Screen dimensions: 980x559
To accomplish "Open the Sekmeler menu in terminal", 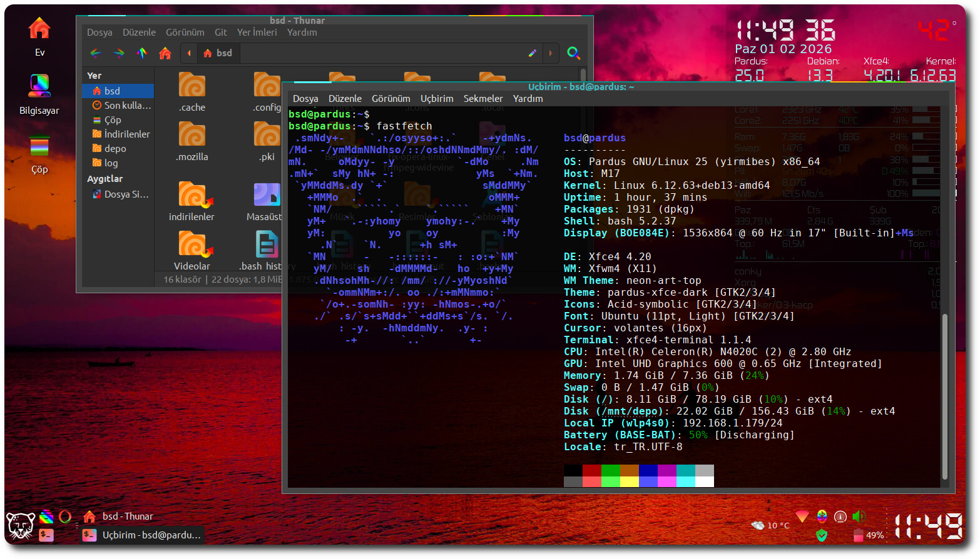I will (482, 99).
